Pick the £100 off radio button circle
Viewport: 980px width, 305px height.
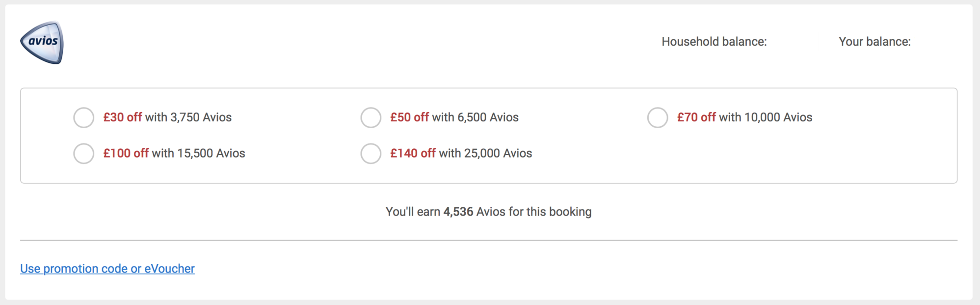(x=84, y=154)
